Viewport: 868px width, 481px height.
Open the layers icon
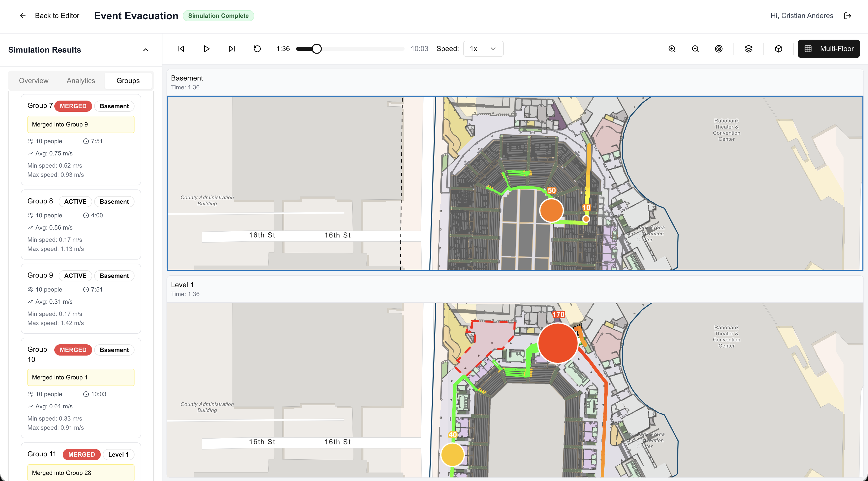[x=748, y=49]
